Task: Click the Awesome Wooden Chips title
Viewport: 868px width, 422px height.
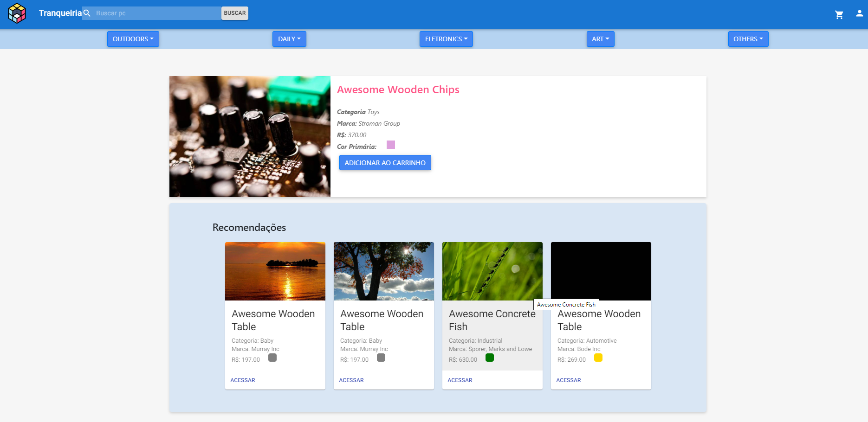Action: 398,90
